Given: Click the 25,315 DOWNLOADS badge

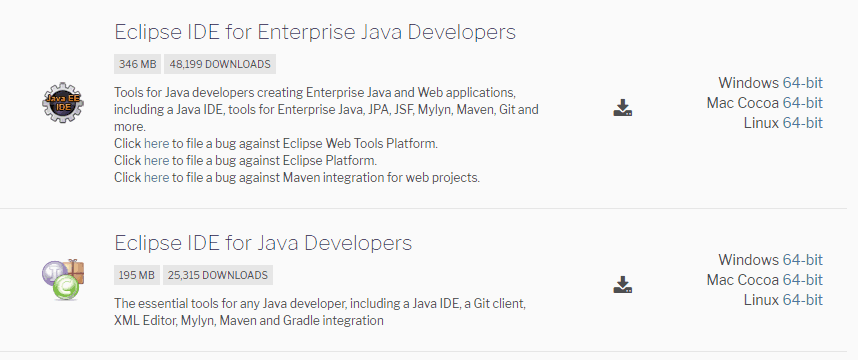Looking at the screenshot, I should click(218, 275).
